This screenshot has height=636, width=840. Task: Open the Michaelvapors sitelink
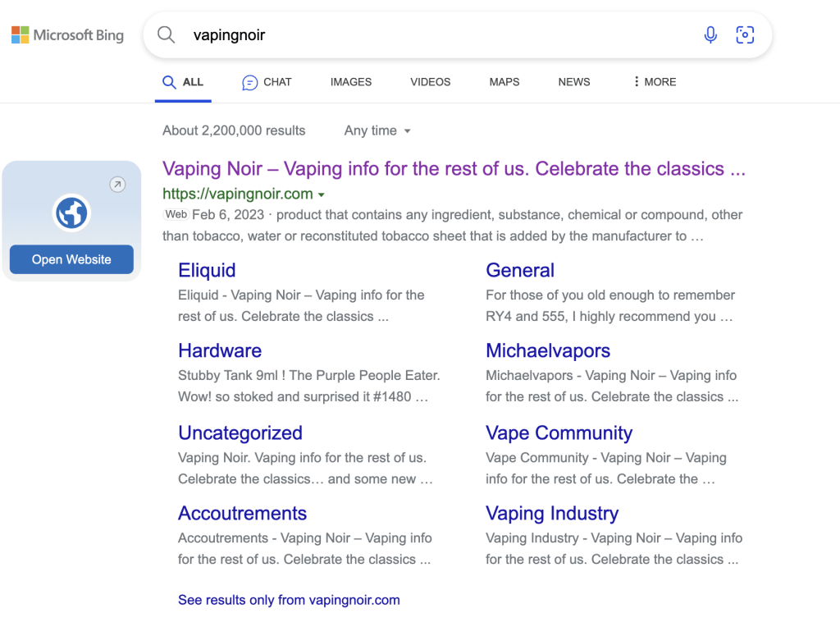(x=548, y=351)
